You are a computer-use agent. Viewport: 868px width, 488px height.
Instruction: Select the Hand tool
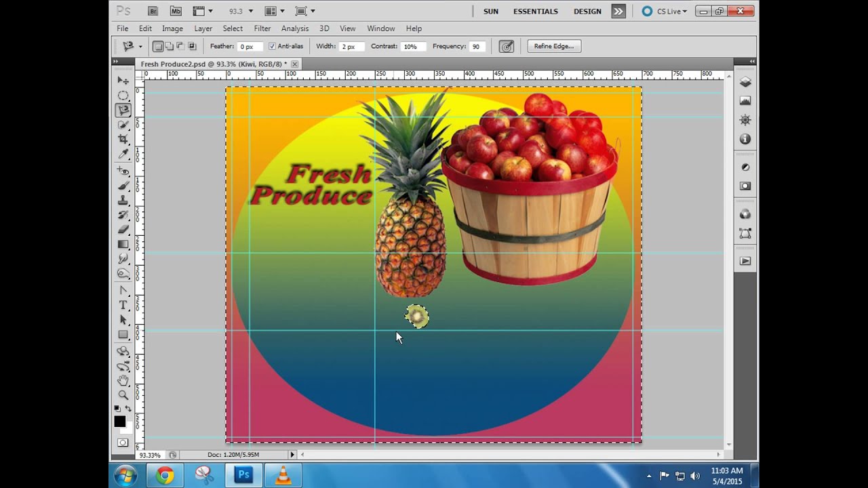point(123,380)
